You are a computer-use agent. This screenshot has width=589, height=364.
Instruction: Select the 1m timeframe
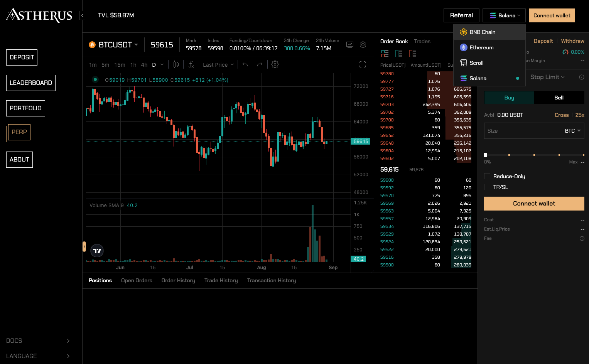click(x=93, y=65)
